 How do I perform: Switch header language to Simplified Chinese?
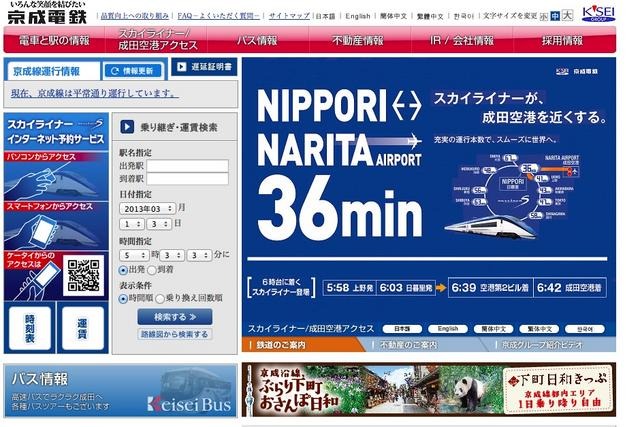click(x=393, y=16)
